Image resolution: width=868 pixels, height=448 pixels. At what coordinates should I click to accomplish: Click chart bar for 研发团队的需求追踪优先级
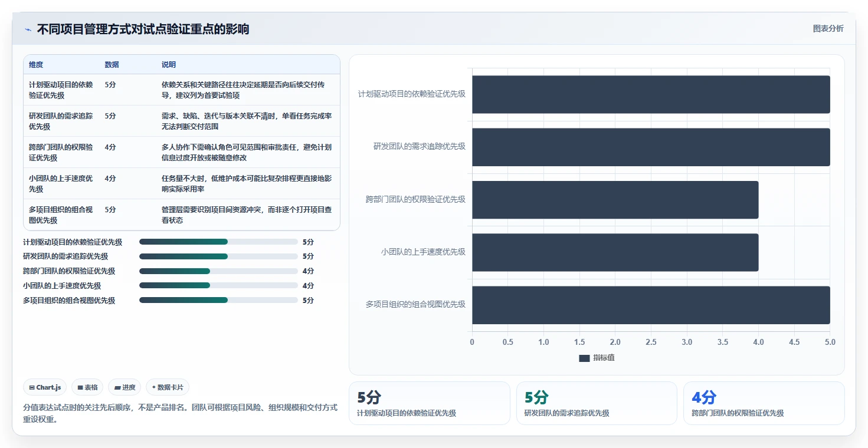(x=651, y=147)
